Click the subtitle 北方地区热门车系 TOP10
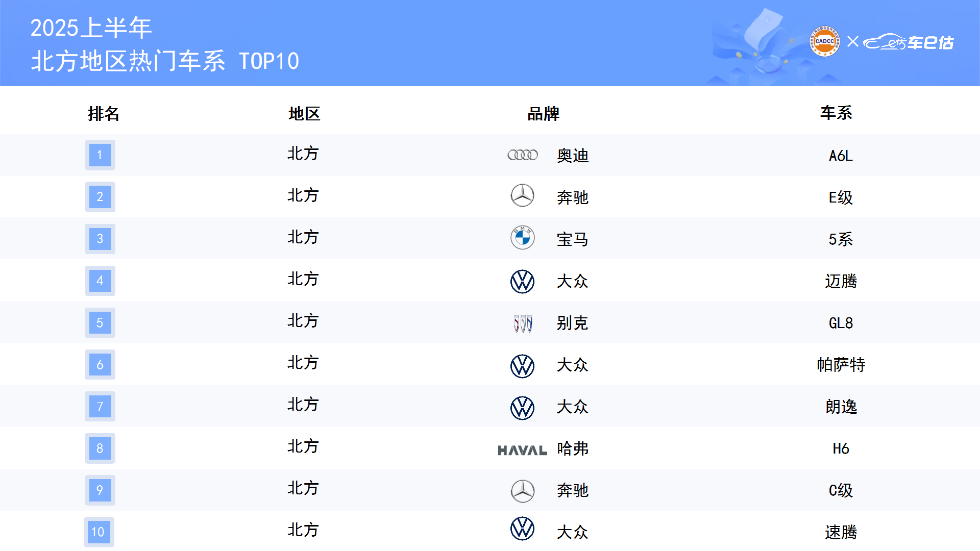 pos(165,61)
